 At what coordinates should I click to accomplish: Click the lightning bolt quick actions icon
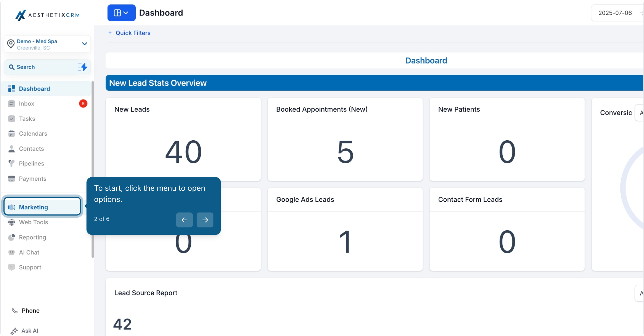[83, 67]
